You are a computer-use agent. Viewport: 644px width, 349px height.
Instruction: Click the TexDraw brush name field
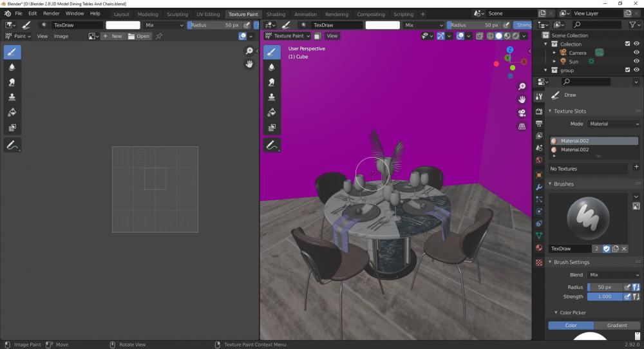[569, 249]
